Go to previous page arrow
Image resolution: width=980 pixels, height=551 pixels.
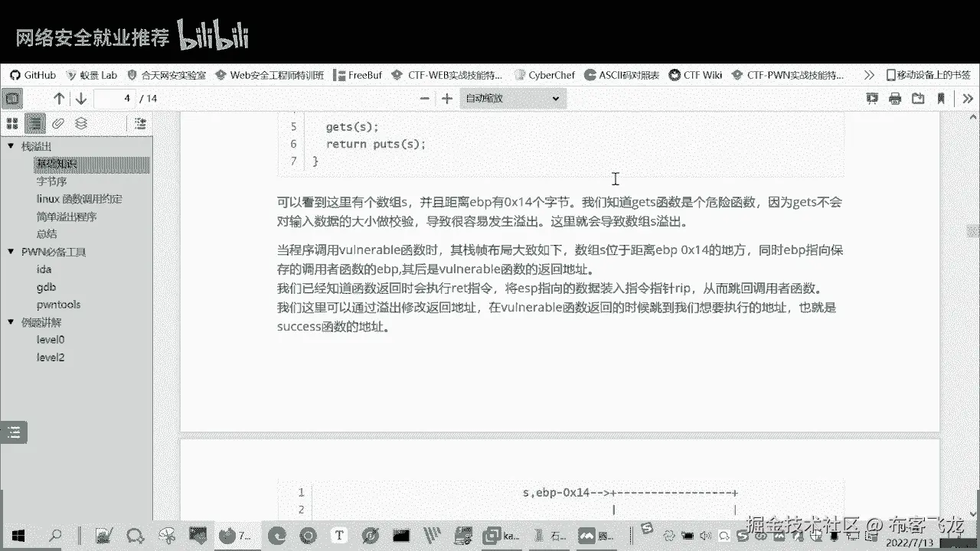click(x=59, y=98)
